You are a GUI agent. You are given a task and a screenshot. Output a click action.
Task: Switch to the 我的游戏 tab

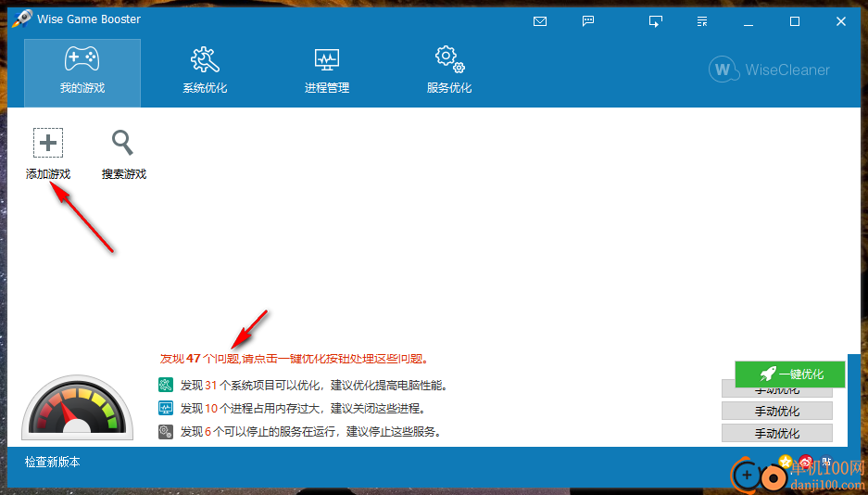click(x=82, y=73)
